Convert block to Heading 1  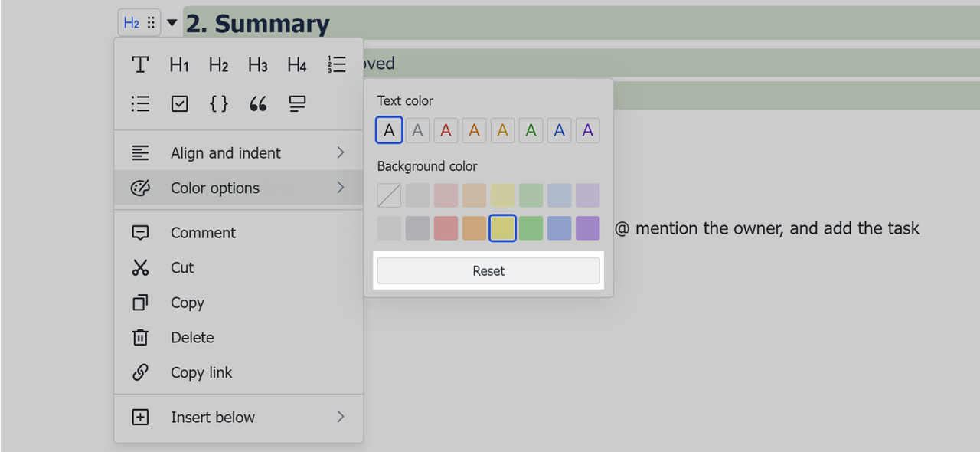tap(179, 65)
